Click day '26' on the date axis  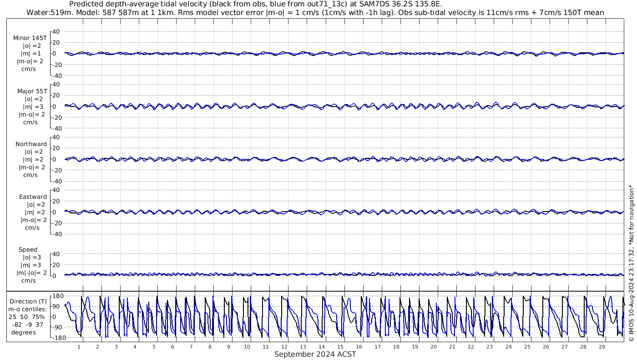(546, 347)
